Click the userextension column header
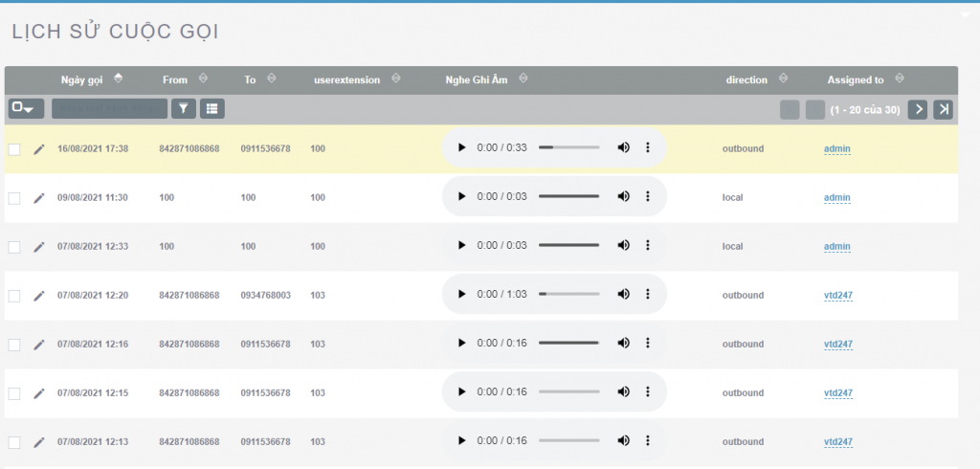This screenshot has width=980, height=469. [x=347, y=80]
